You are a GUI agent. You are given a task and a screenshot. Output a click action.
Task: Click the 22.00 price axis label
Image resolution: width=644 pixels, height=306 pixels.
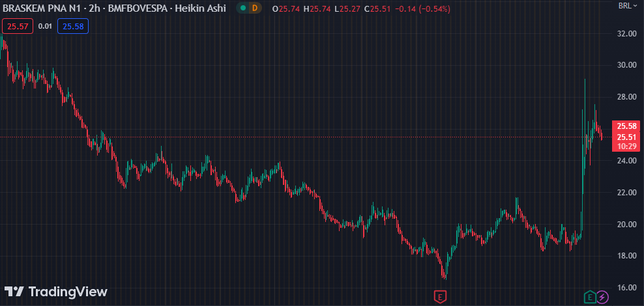626,192
